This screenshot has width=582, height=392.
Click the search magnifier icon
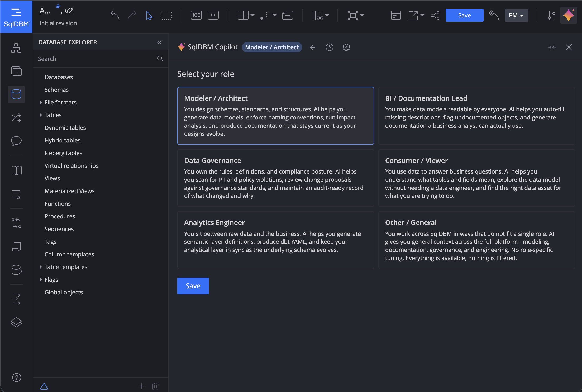[x=160, y=58]
